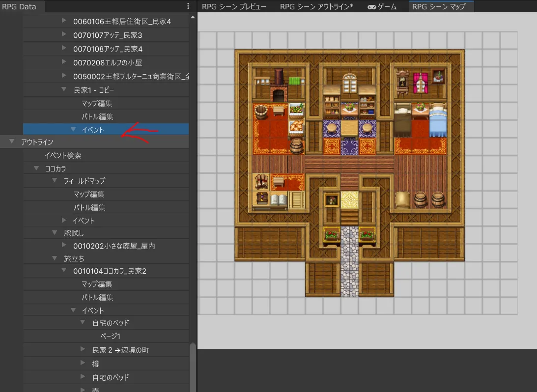Collapse the 自宅のベッド event with ページ1
Image resolution: width=537 pixels, height=392 pixels.
point(83,323)
